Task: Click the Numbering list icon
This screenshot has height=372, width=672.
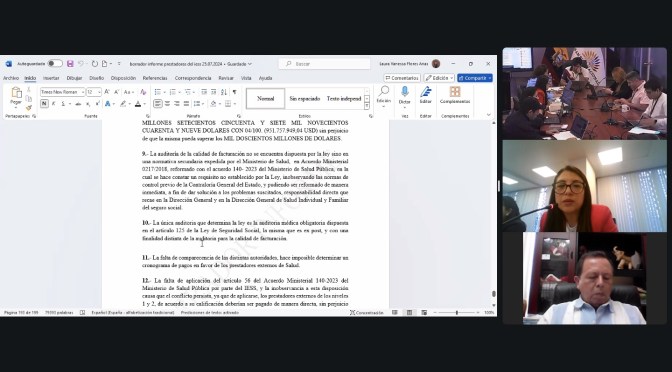Action: coord(173,92)
